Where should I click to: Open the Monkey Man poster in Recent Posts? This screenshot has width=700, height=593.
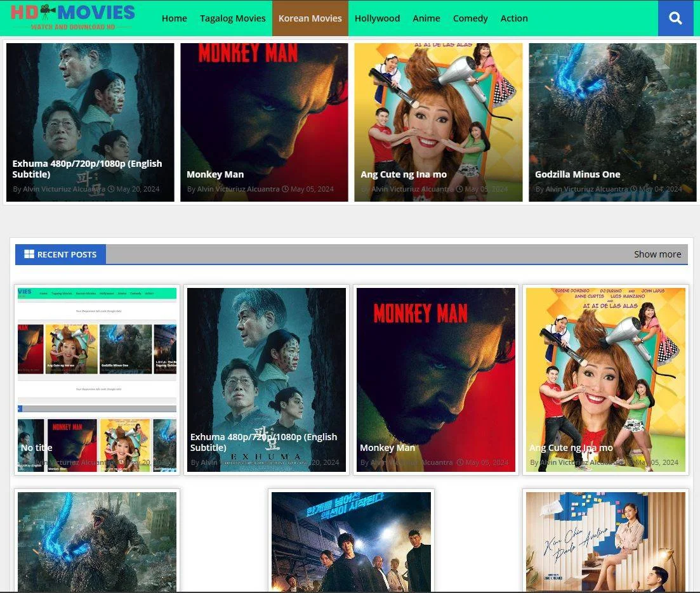coord(436,380)
